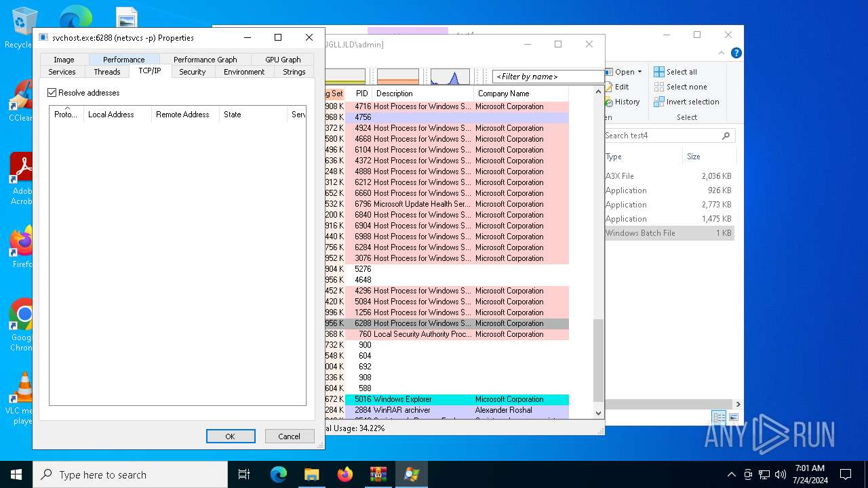This screenshot has height=488, width=868.
Task: Switch File Explorer to details view
Action: coord(719,418)
